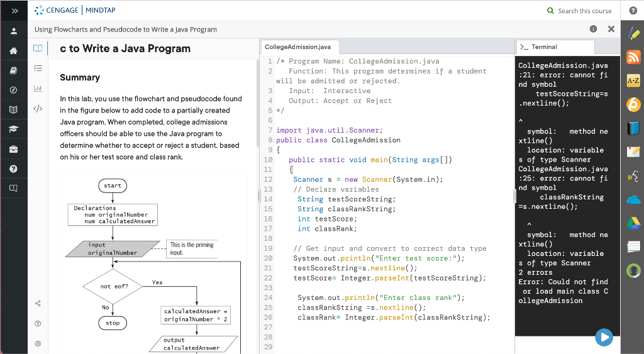The width and height of the screenshot is (644, 354).
Task: Open lab help circle icon near bottom
Action: 38,324
